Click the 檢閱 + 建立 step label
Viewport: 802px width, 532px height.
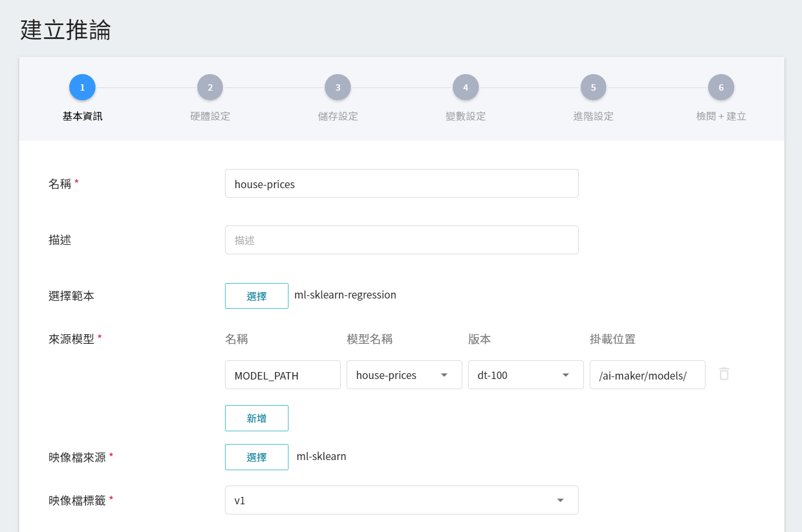pyautogui.click(x=721, y=116)
